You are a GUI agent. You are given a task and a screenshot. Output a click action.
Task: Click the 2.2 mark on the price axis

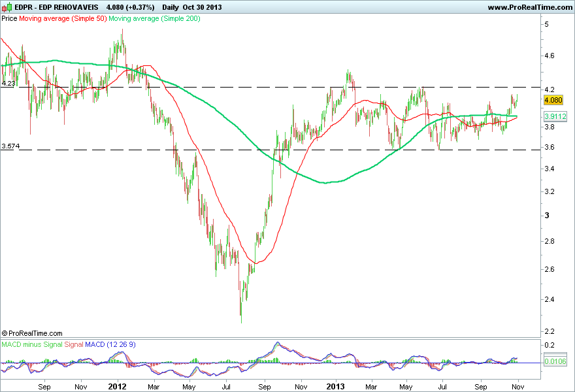[x=550, y=331]
